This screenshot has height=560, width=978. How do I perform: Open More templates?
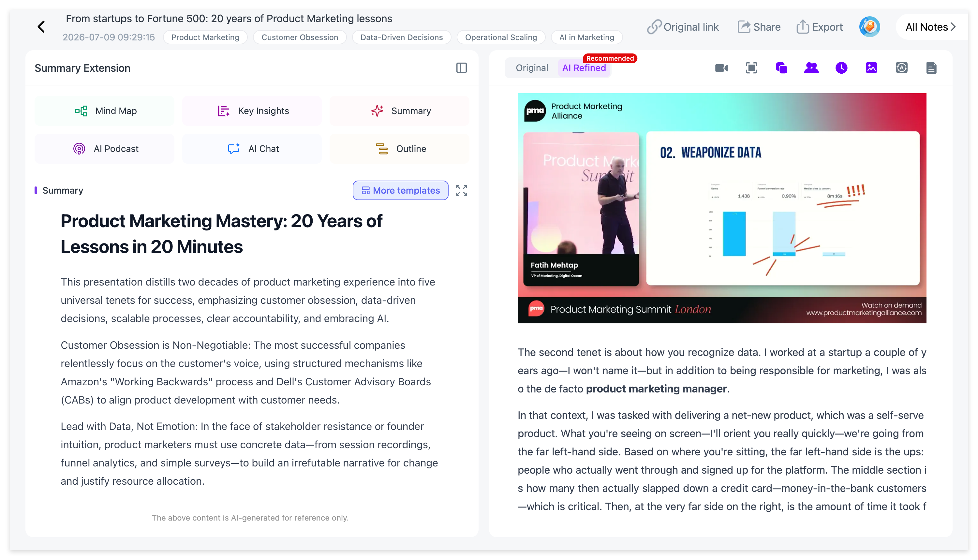pos(400,190)
